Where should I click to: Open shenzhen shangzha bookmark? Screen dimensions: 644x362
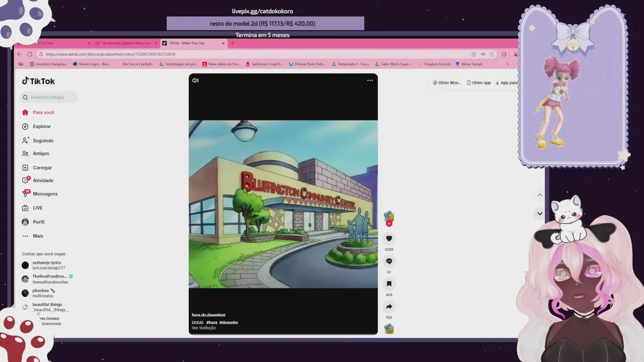(x=48, y=64)
